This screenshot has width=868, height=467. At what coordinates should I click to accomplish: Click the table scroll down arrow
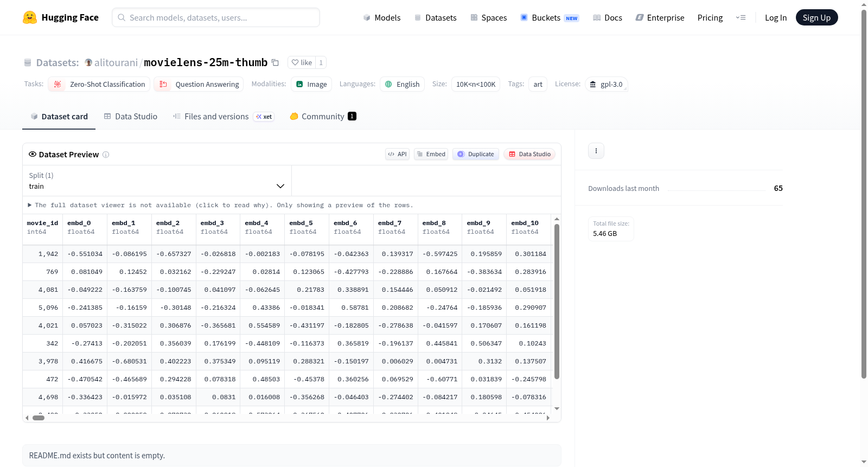(x=557, y=408)
